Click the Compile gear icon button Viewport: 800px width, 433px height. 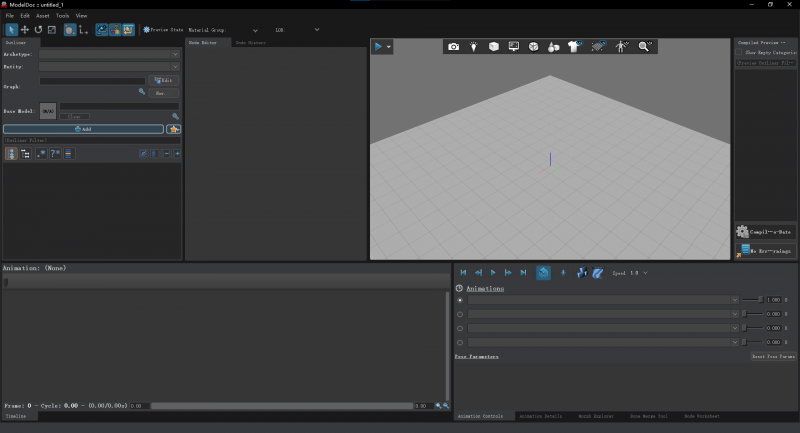pyautogui.click(x=765, y=232)
